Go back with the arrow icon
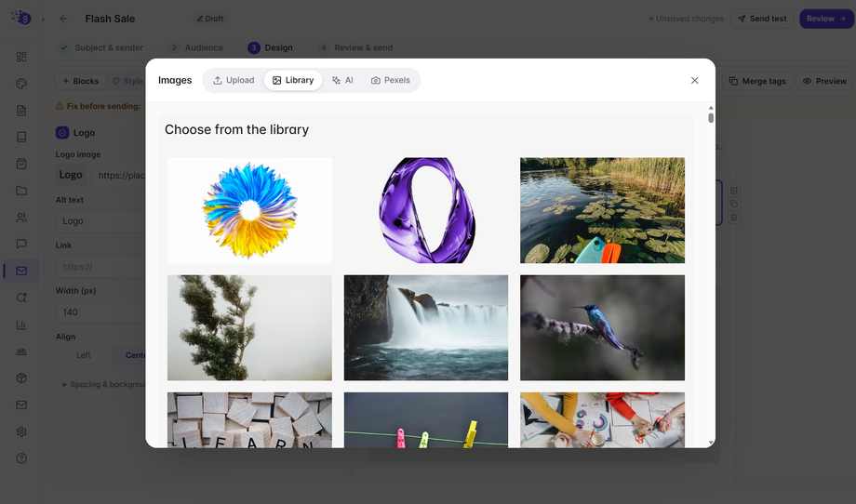 point(64,19)
